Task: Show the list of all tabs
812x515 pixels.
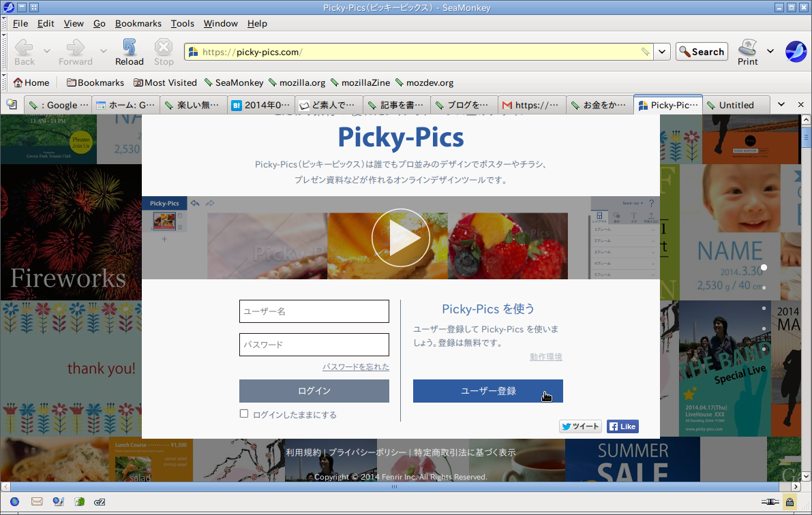Action: coord(781,104)
